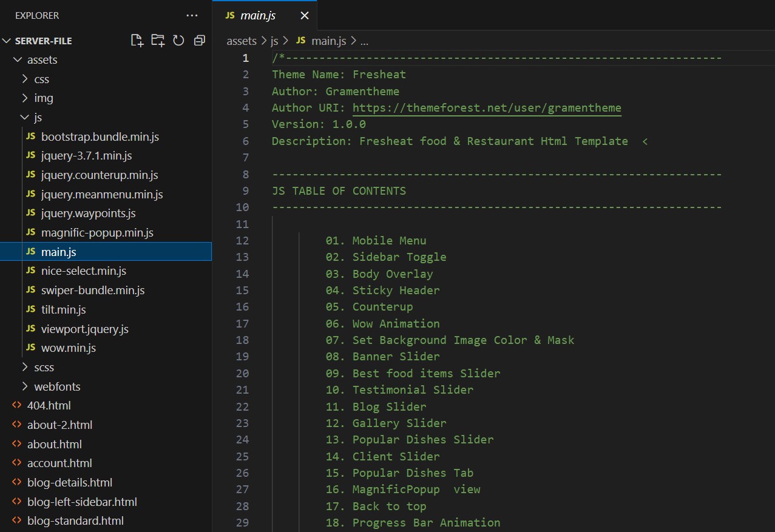Open the themeforest.net author URI link
The image size is (775, 532).
(x=486, y=108)
